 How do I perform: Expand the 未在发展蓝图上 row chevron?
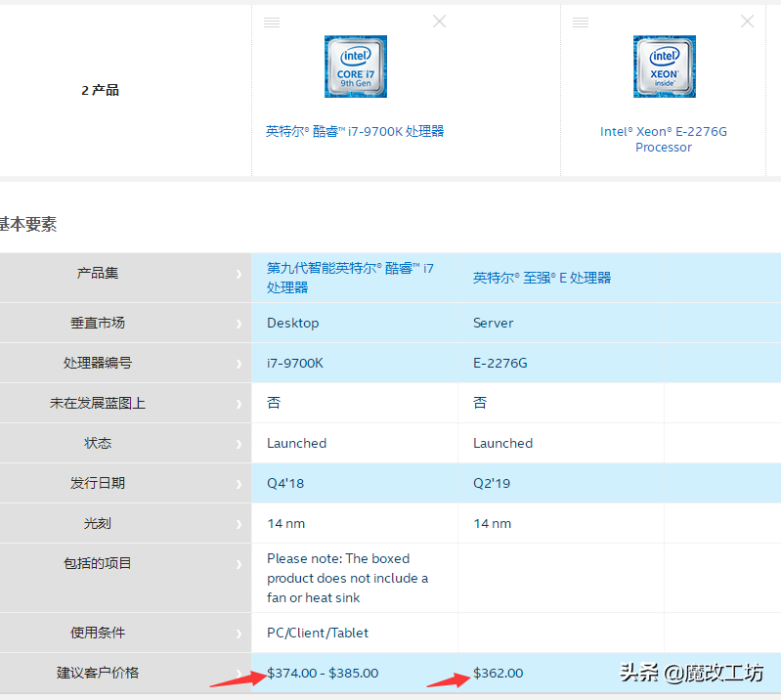click(239, 404)
